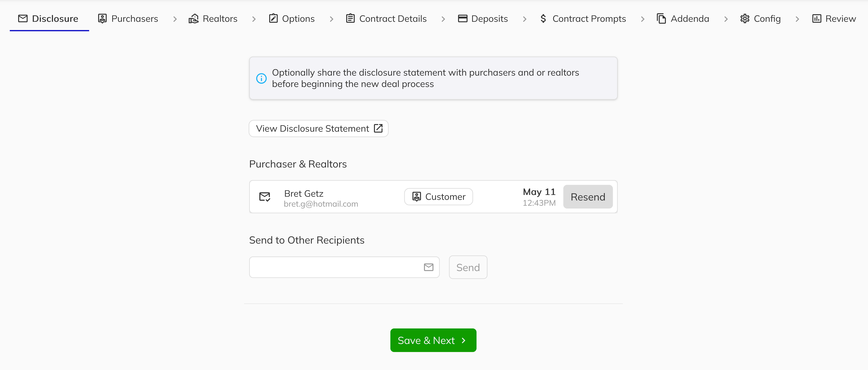Resend disclosure to Bret Getz
Screen dimensions: 868x370
point(588,197)
